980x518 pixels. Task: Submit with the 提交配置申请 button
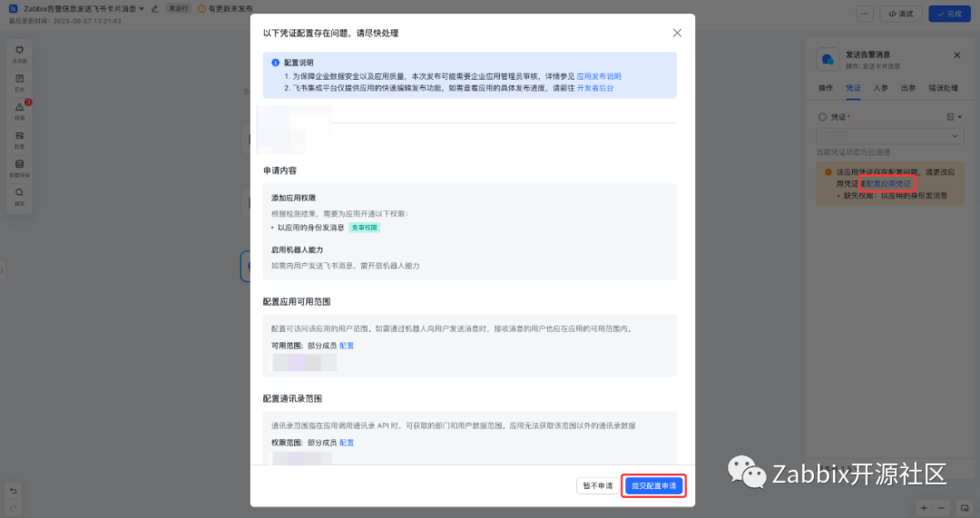(653, 485)
